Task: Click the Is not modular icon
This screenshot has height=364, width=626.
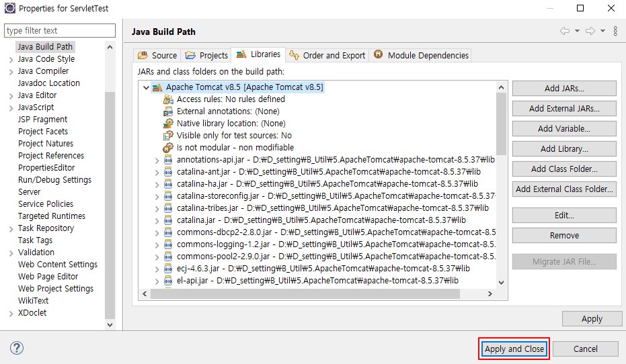Action: pos(168,148)
